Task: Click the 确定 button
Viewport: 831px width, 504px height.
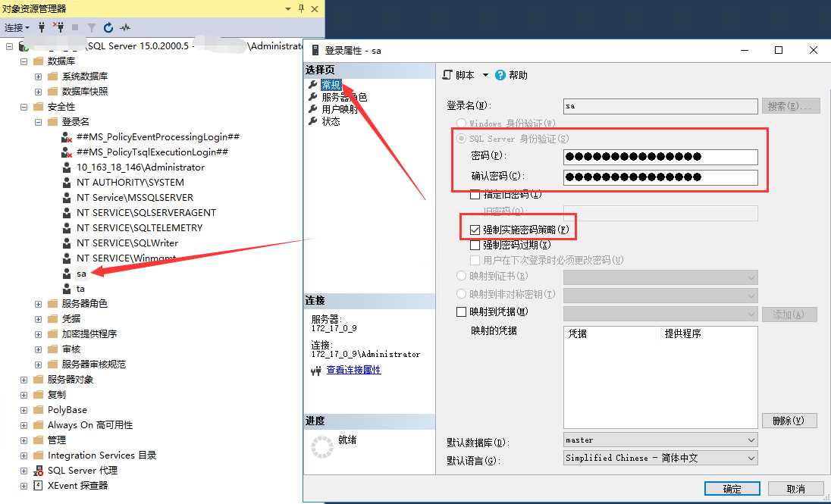Action: [x=732, y=489]
